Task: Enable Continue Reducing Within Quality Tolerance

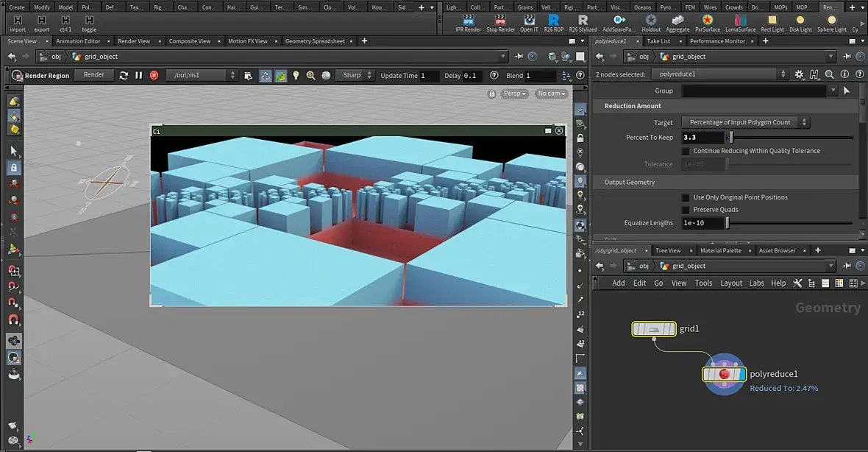Action: coord(686,151)
